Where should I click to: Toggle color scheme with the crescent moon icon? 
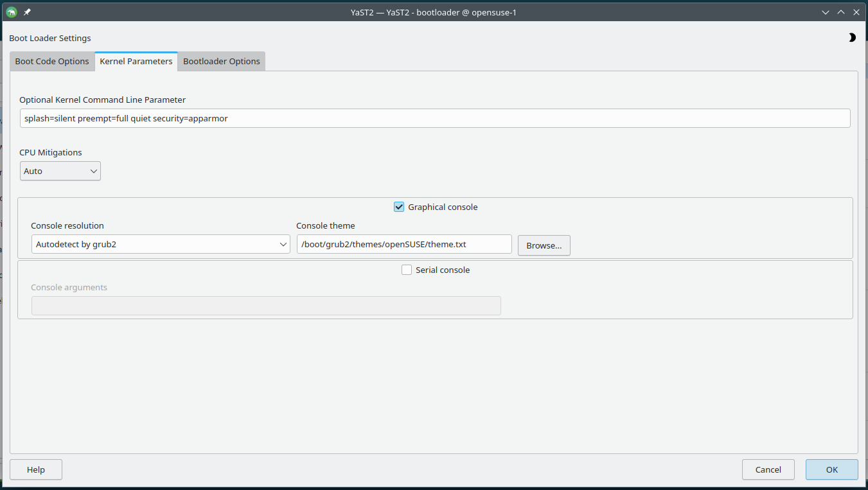click(852, 38)
